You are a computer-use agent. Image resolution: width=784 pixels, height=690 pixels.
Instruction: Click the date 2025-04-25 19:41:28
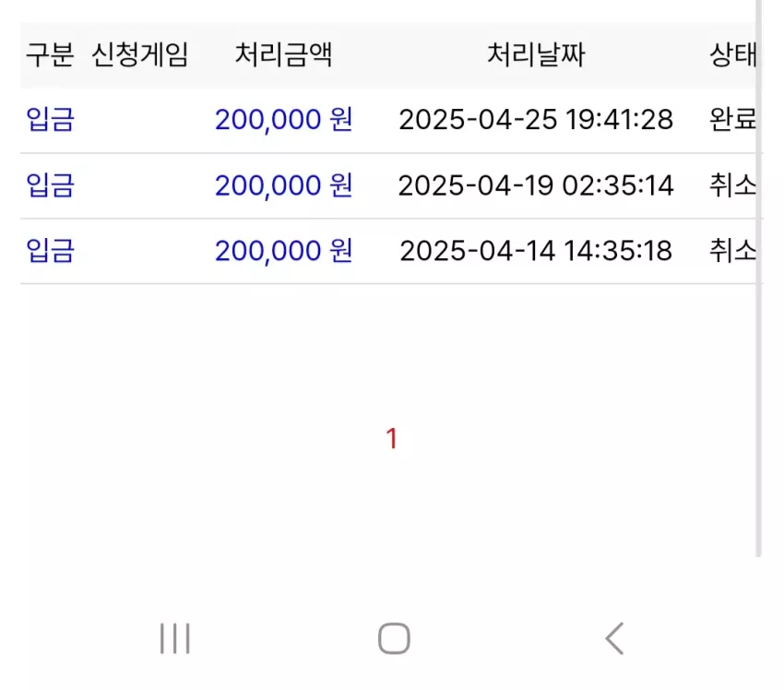coord(536,120)
